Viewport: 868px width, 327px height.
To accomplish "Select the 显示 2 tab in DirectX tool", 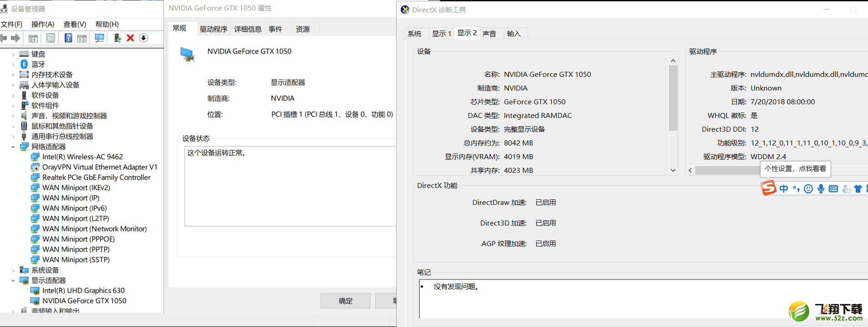I will (467, 33).
